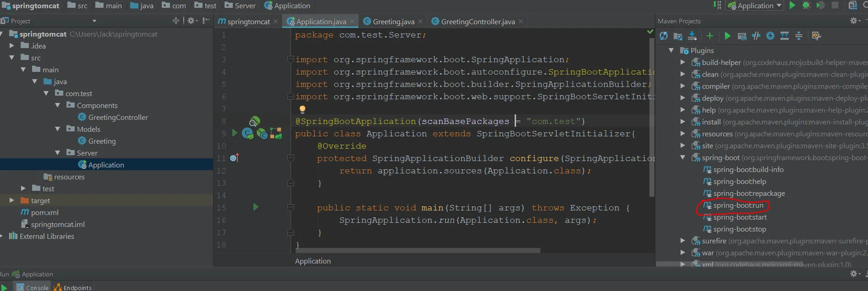Click the Reimport All Maven Projects icon
The height and width of the screenshot is (291, 868).
pos(664,36)
